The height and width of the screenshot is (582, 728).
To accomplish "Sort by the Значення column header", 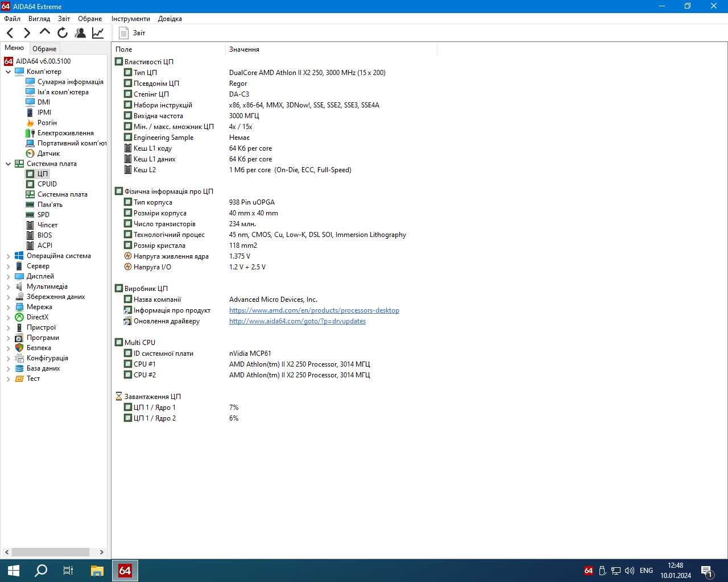I will 331,49.
